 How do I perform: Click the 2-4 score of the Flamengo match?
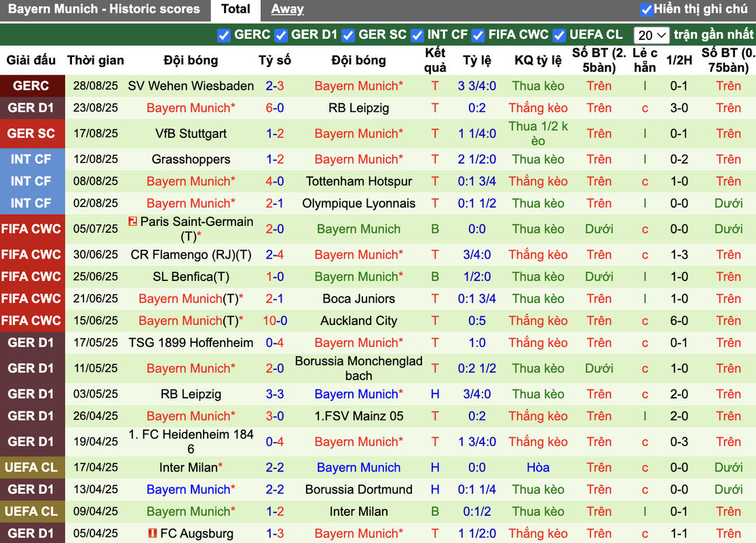(275, 255)
